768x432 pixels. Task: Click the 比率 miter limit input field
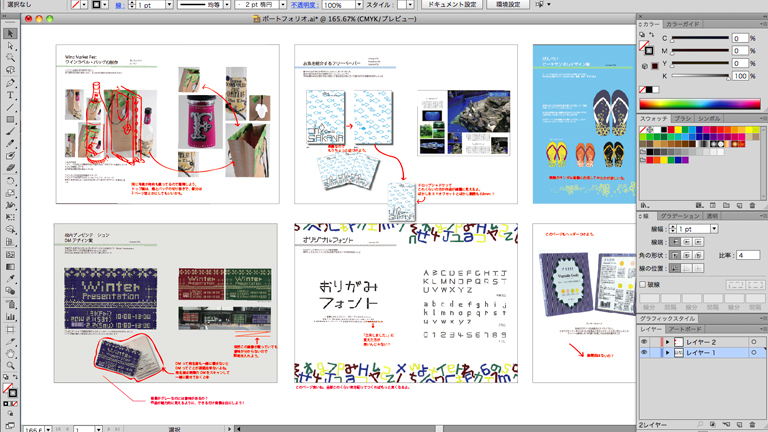[746, 255]
